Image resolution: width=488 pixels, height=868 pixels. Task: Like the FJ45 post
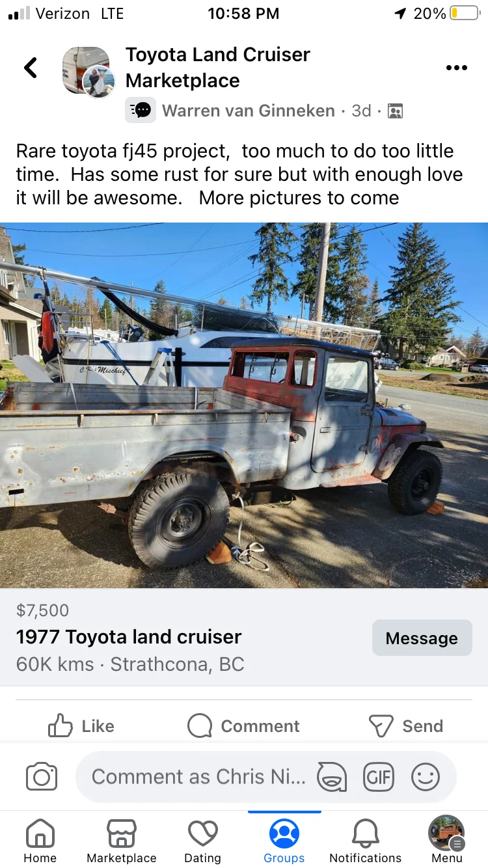click(81, 726)
